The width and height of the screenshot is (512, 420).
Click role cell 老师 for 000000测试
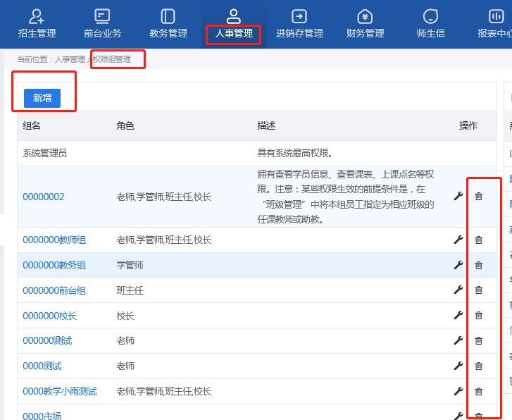pyautogui.click(x=125, y=340)
